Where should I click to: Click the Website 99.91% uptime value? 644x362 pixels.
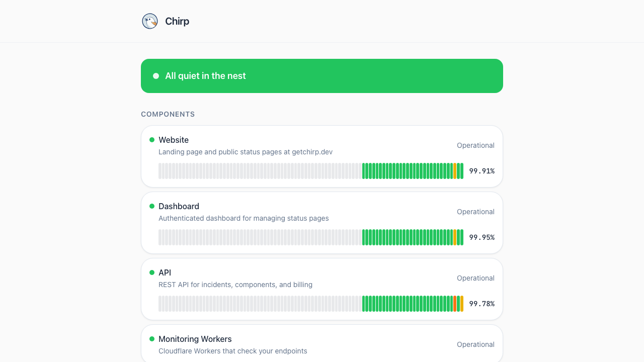(x=481, y=171)
